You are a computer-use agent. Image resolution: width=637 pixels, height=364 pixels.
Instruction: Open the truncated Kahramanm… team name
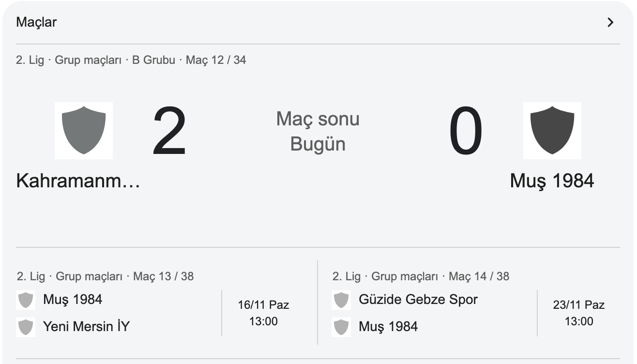pyautogui.click(x=78, y=181)
